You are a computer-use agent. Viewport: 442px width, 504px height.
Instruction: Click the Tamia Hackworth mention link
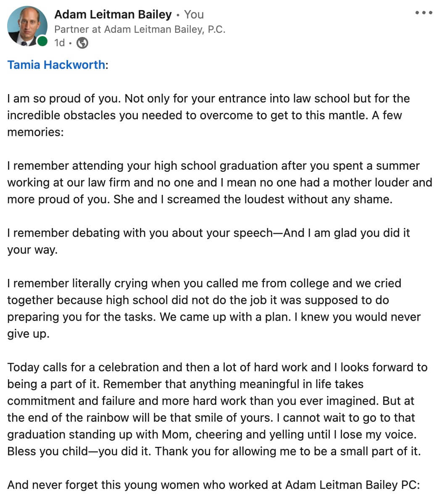click(x=56, y=65)
